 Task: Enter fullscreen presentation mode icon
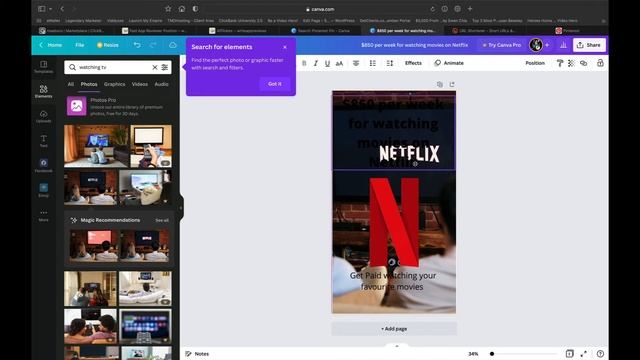584,354
